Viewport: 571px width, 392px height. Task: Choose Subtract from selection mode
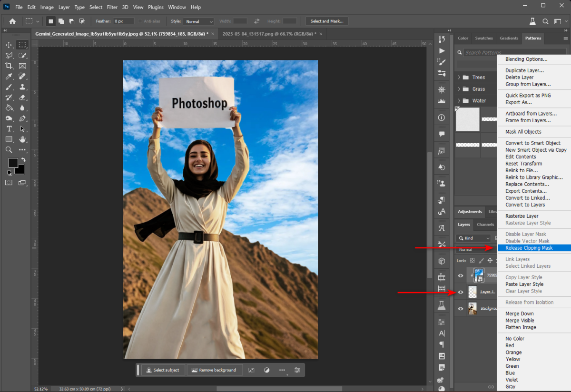point(71,21)
